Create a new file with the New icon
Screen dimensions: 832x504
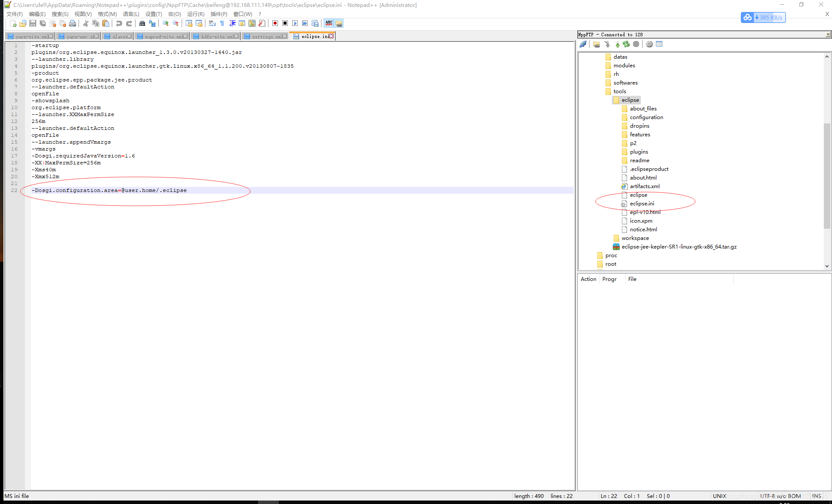[13, 23]
